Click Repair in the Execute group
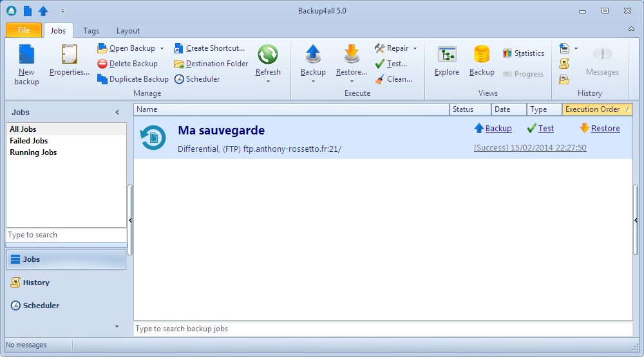 [392, 48]
